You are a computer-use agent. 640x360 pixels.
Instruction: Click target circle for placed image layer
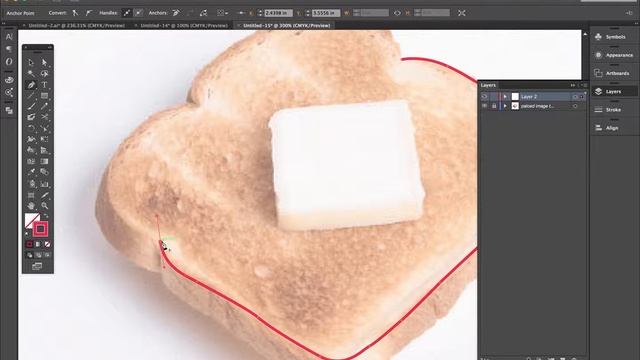point(575,106)
